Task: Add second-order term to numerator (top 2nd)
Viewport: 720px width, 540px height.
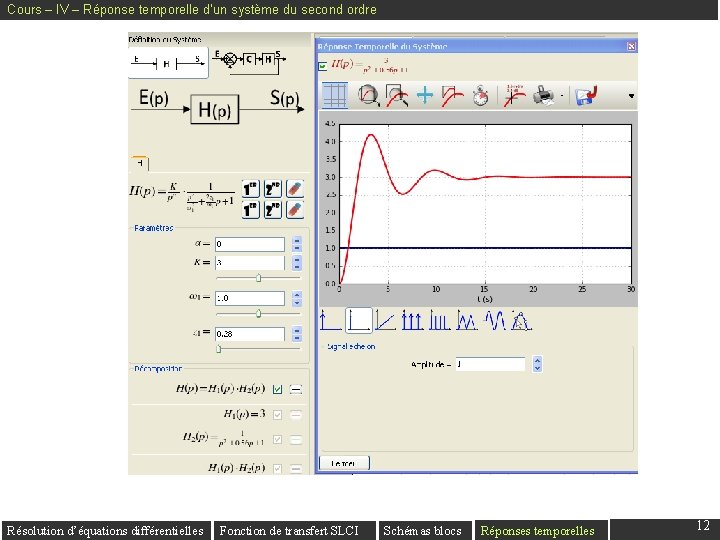Action: click(273, 189)
